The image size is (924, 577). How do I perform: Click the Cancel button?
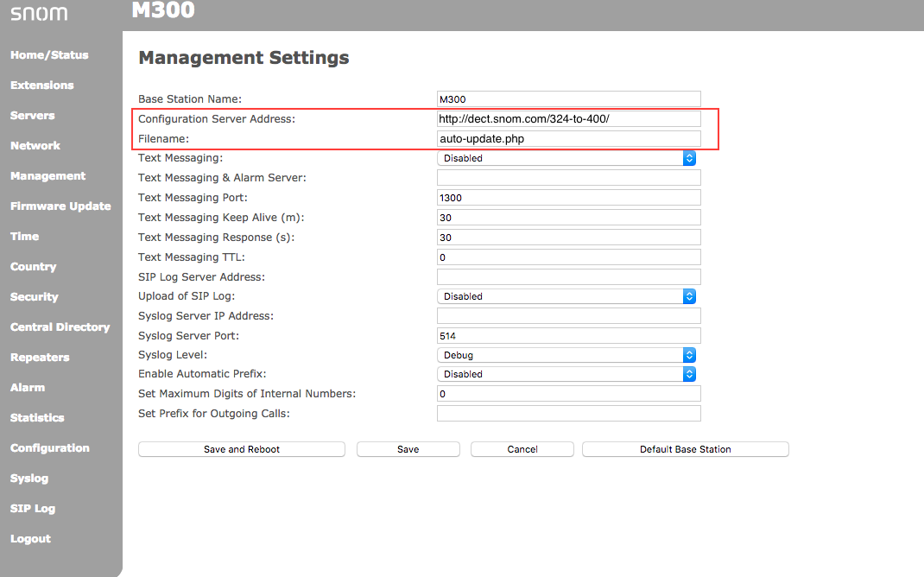[x=522, y=449]
